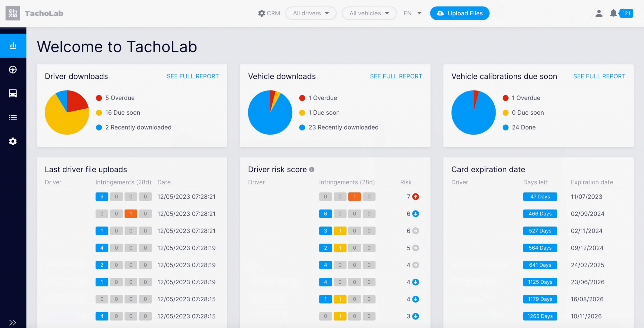Click expiration date 24/02/2025
The image size is (644, 328).
(587, 265)
